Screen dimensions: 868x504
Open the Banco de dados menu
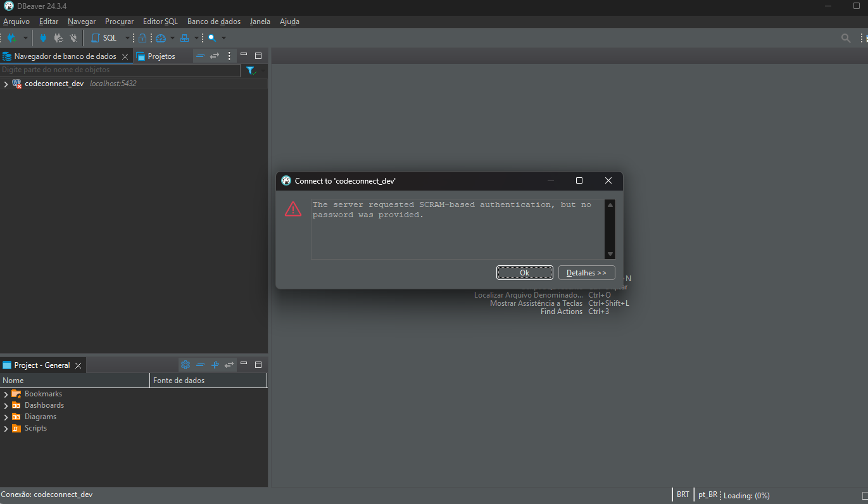214,22
